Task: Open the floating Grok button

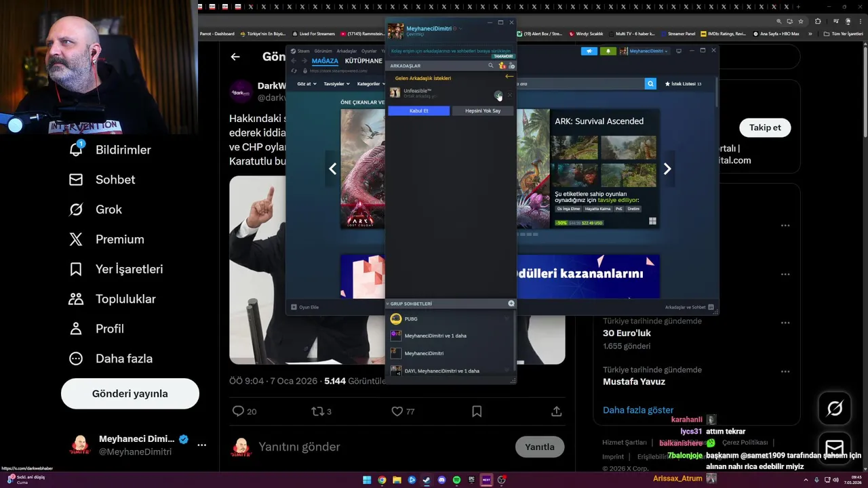Action: tap(835, 408)
